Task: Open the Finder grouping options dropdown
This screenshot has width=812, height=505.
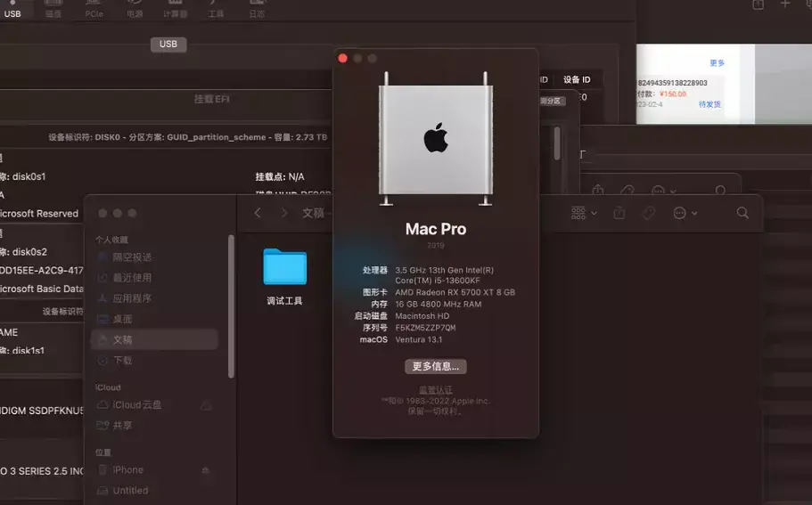Action: coord(584,213)
